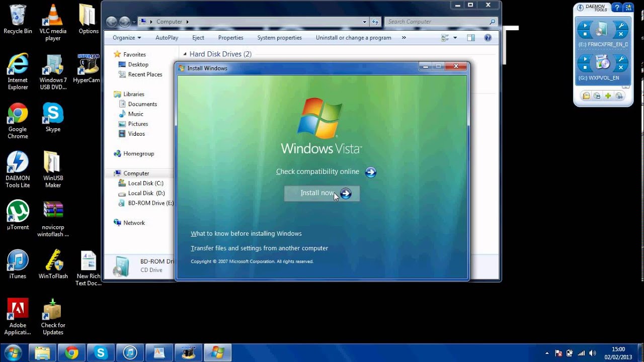Open What to know before installing Windows
The height and width of the screenshot is (362, 644).
(x=246, y=233)
